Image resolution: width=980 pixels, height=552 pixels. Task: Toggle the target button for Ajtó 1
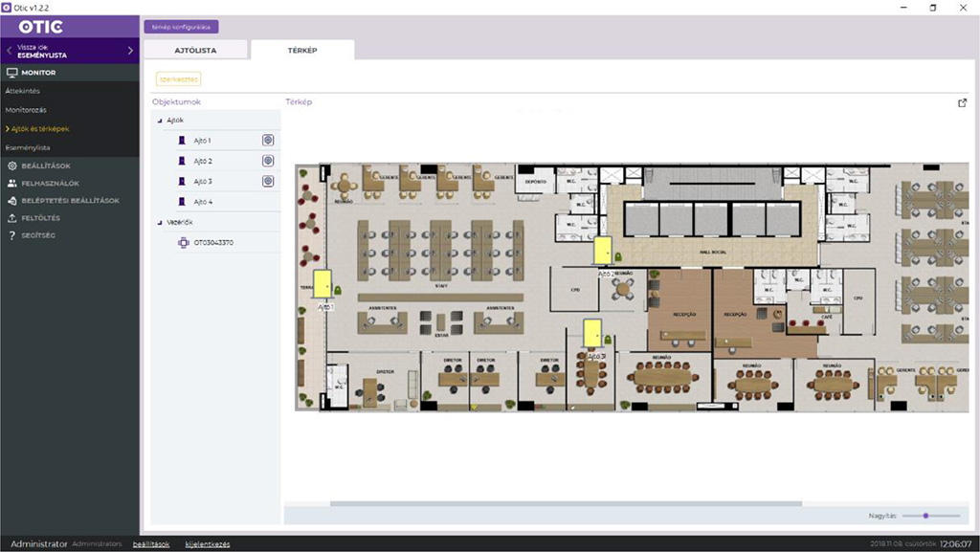coord(268,140)
